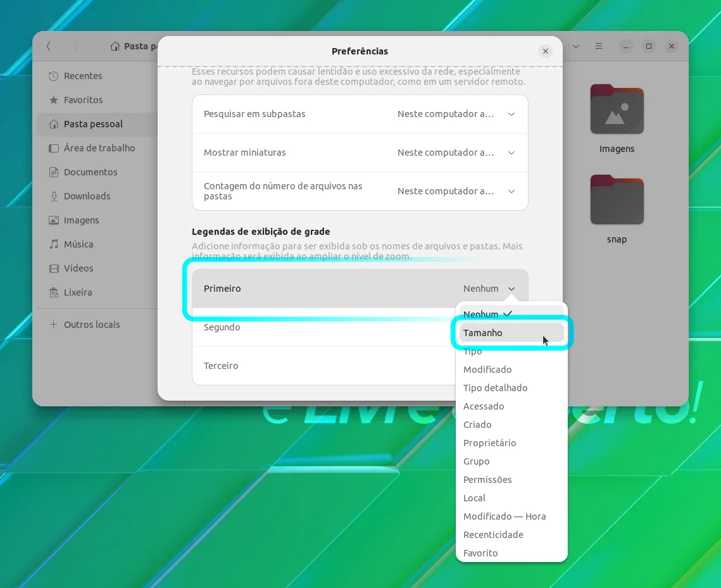This screenshot has height=588, width=721.
Task: Open Mostrar miniaturas dropdown
Action: tap(360, 153)
